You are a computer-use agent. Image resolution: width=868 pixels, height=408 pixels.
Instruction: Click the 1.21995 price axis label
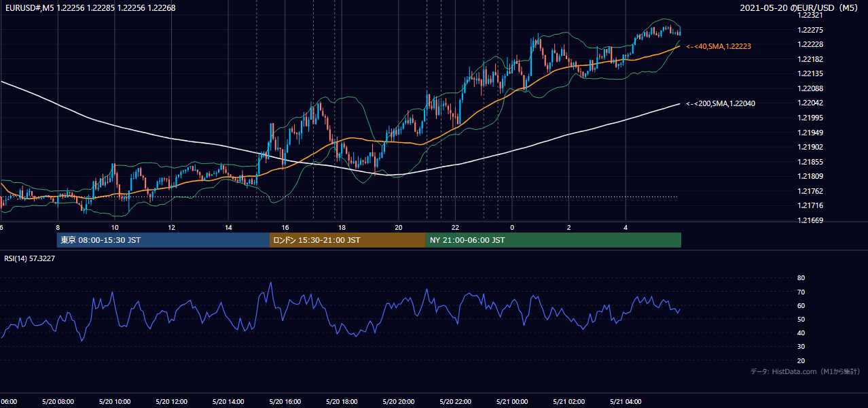[x=810, y=118]
